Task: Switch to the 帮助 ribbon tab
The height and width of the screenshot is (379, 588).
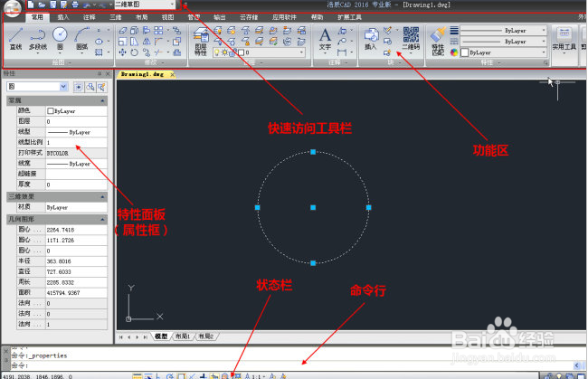Action: point(317,17)
